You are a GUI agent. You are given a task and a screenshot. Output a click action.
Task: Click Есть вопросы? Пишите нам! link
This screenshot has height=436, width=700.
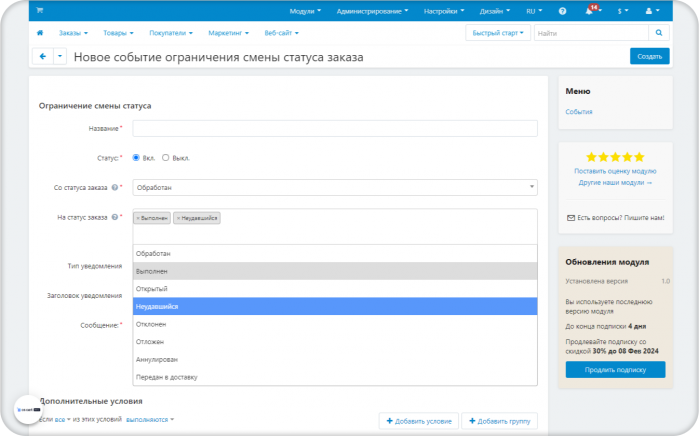point(615,218)
